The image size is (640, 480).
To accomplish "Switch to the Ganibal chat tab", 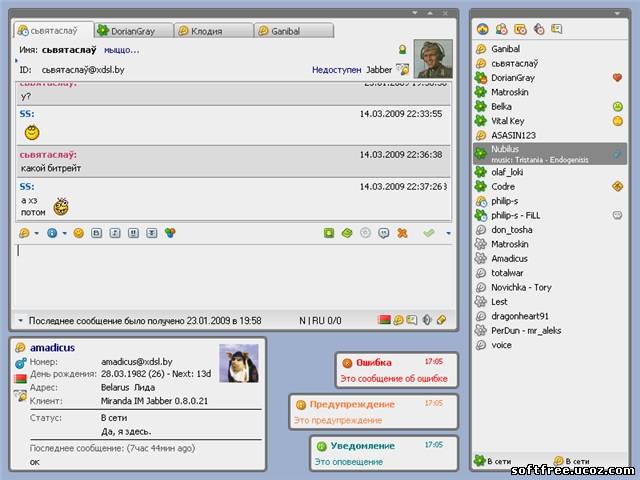I will 290,31.
